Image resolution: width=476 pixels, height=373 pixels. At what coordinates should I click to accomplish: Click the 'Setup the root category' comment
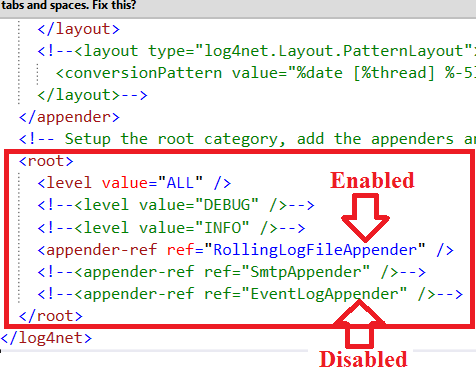point(247,139)
